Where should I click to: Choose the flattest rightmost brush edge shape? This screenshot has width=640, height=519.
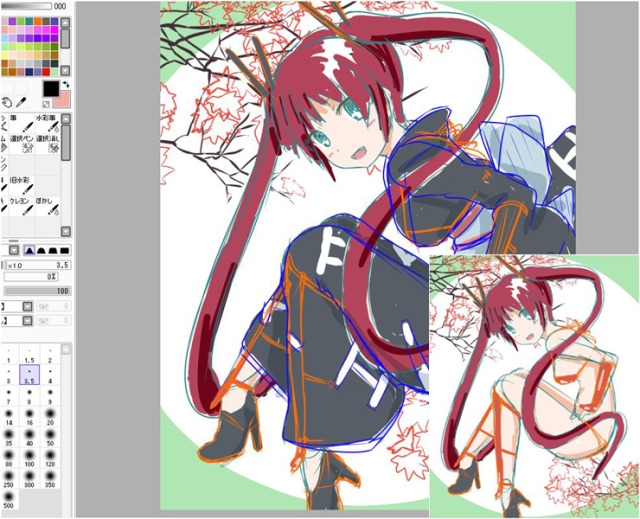pyautogui.click(x=65, y=250)
